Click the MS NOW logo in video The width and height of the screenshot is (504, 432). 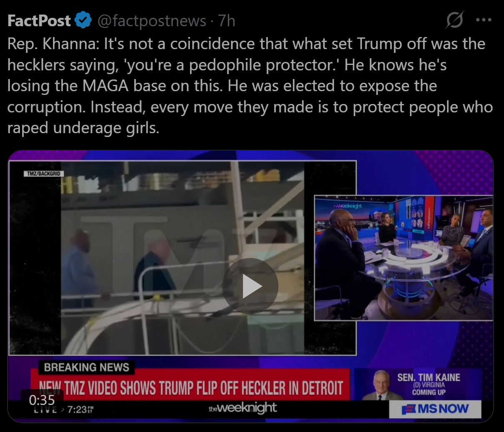click(435, 409)
